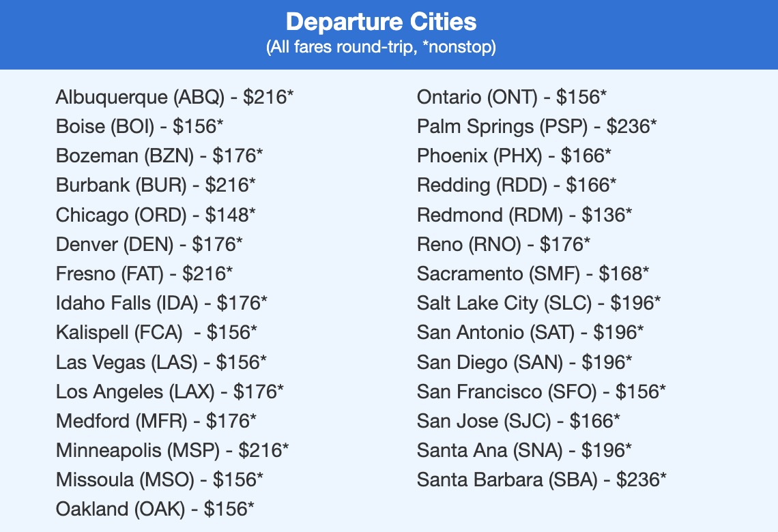Choose Oakland (OAK) departure city
Viewport: 778px width, 532px height.
tap(155, 509)
